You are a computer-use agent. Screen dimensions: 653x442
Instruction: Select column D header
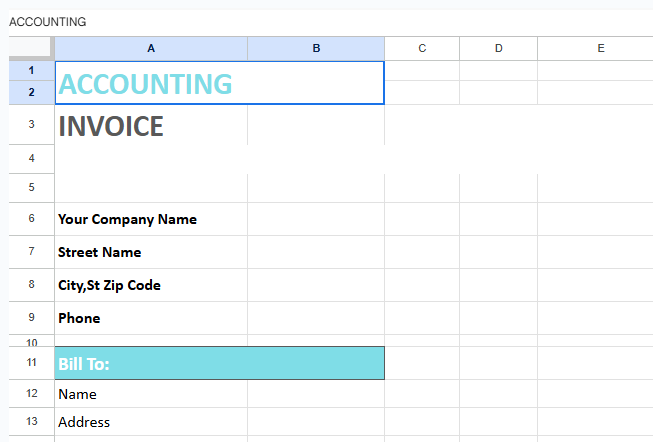coord(498,48)
